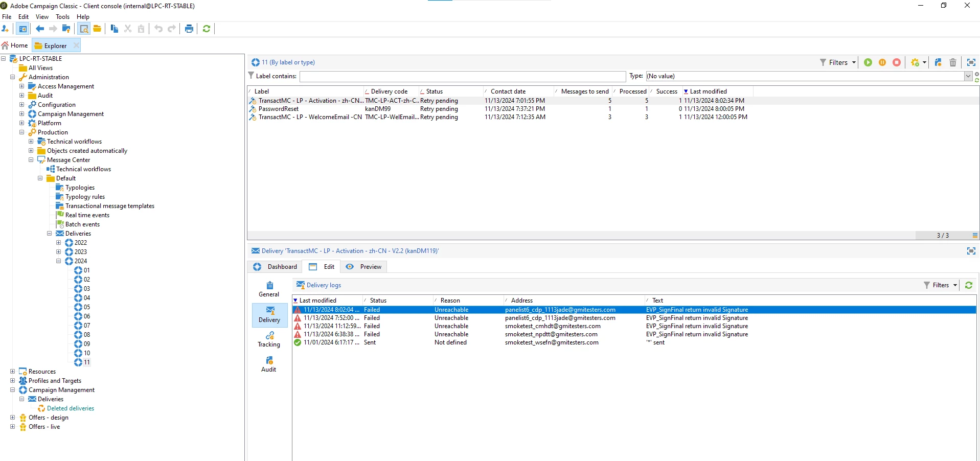Select log row for smoketest_cmhdt@gmitesters.com
Screen dimensions: 980x461
[x=634, y=326]
